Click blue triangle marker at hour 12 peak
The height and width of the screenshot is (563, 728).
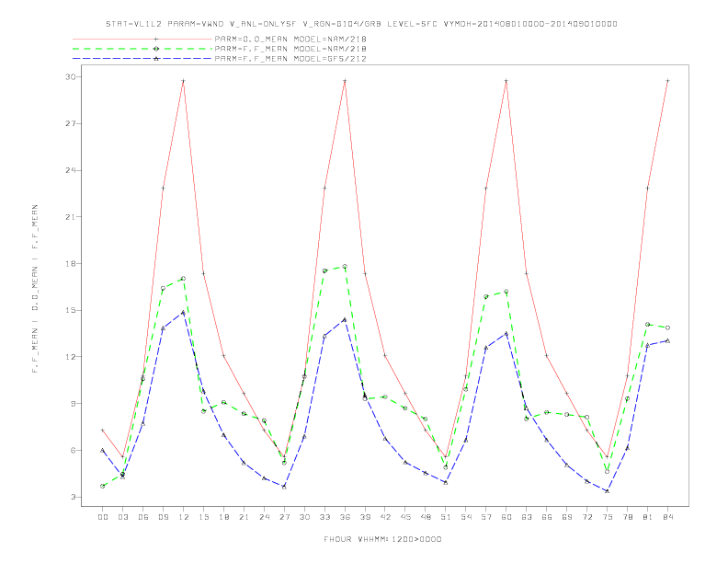click(184, 313)
